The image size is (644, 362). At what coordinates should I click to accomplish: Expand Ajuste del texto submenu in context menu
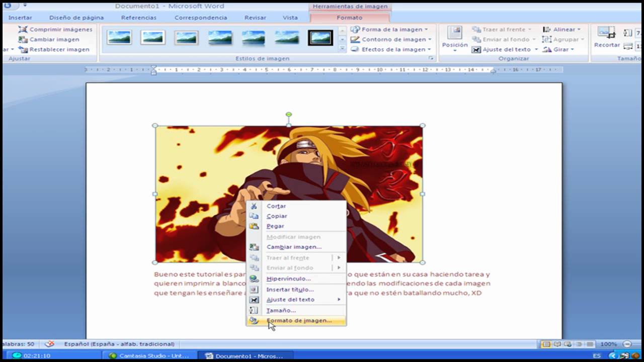296,300
